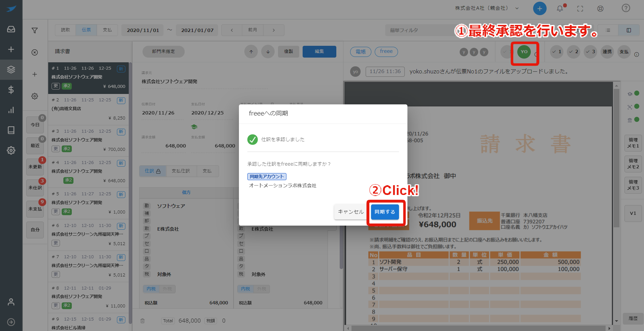The width and height of the screenshot is (644, 331).
Task: Select the 支払 tab beside 支払仕訳
Action: 207,171
